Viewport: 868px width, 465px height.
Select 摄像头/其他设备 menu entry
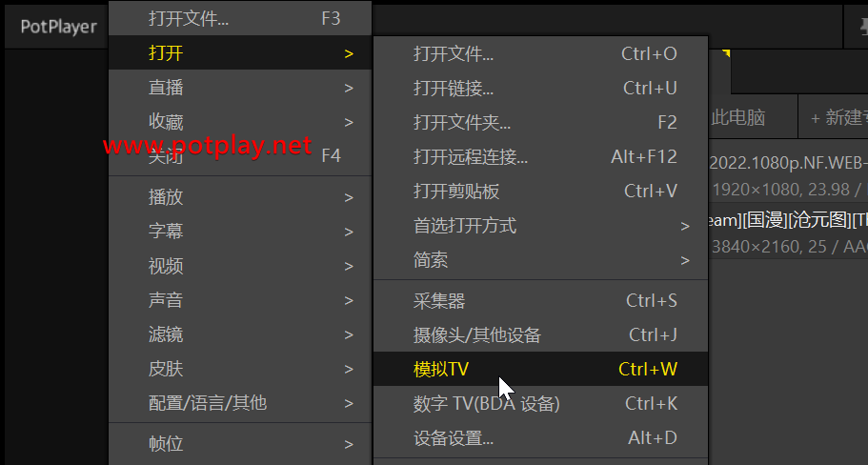541,334
